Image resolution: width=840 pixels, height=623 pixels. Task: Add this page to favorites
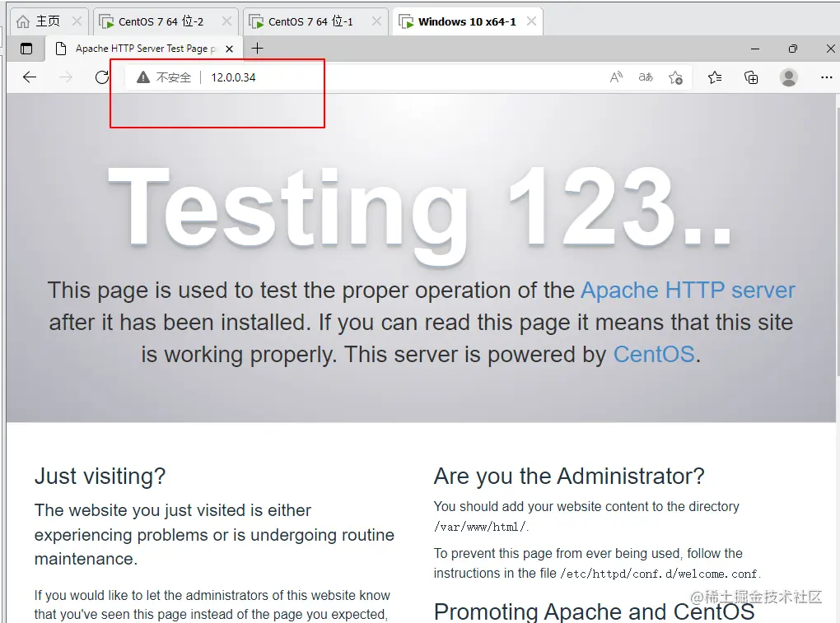675,78
